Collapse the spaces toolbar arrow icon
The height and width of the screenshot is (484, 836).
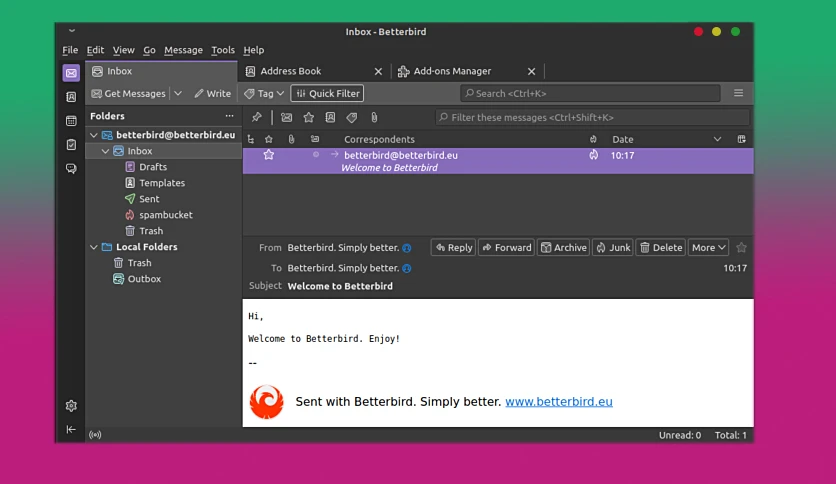coord(71,429)
